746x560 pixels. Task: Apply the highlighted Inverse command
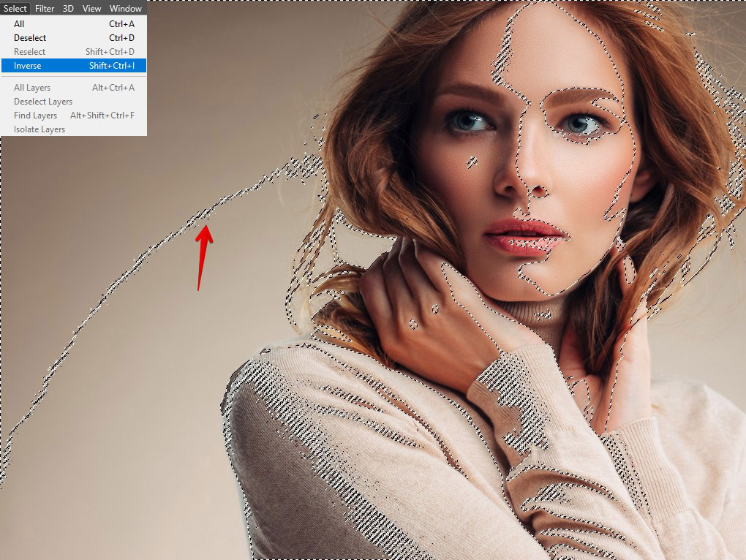click(26, 65)
